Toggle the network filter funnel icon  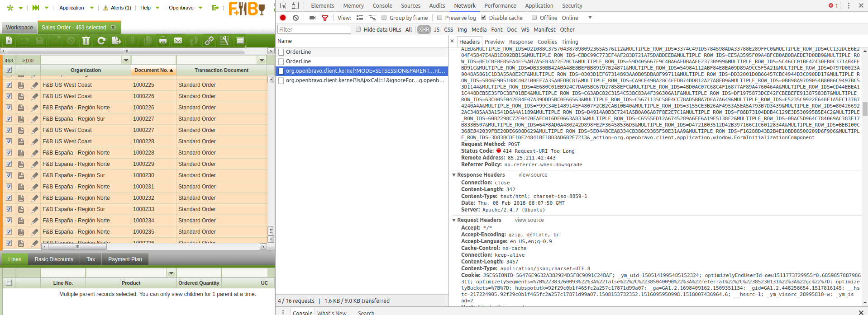tap(325, 18)
